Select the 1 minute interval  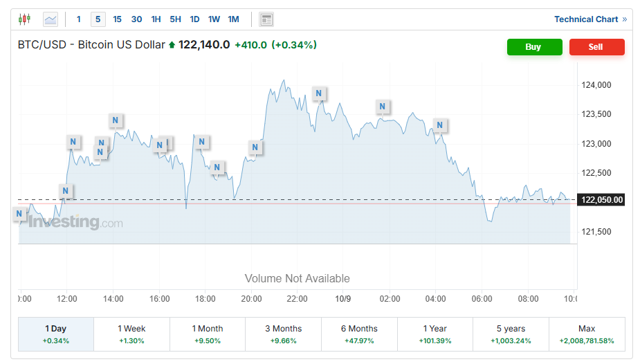[x=79, y=19]
